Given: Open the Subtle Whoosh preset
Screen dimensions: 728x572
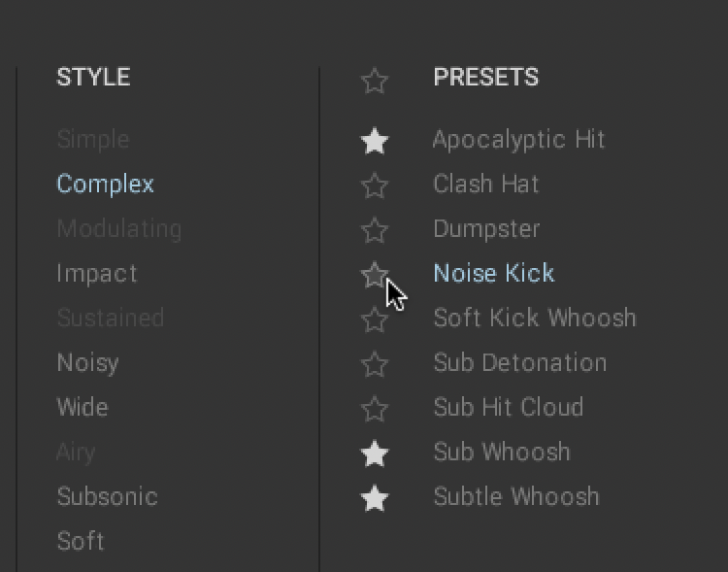Looking at the screenshot, I should (x=515, y=497).
